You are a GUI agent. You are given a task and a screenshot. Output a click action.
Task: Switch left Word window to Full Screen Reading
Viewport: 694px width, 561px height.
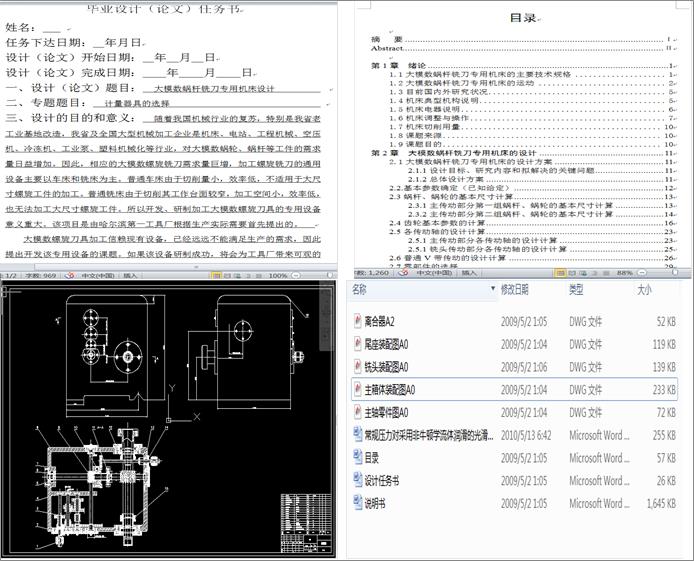tap(227, 276)
